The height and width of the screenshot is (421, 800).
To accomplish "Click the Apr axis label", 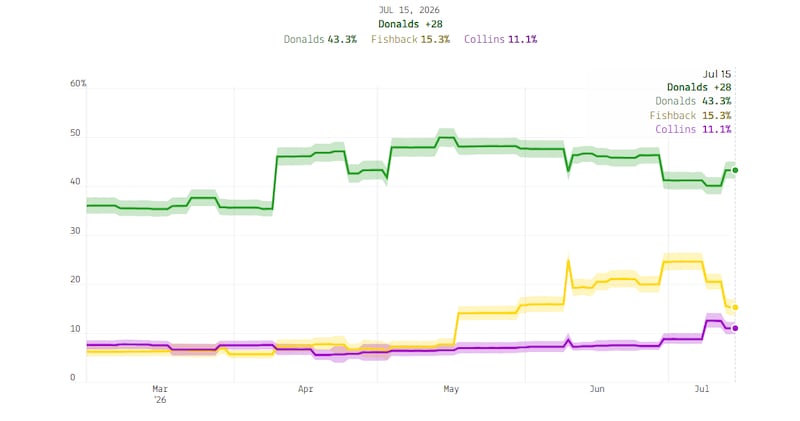I will tap(305, 389).
